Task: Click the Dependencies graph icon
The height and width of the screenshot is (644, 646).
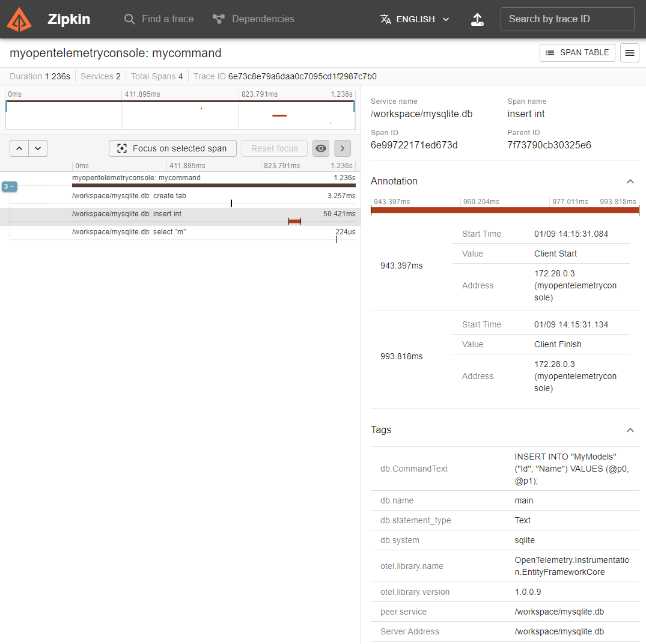Action: (x=218, y=19)
